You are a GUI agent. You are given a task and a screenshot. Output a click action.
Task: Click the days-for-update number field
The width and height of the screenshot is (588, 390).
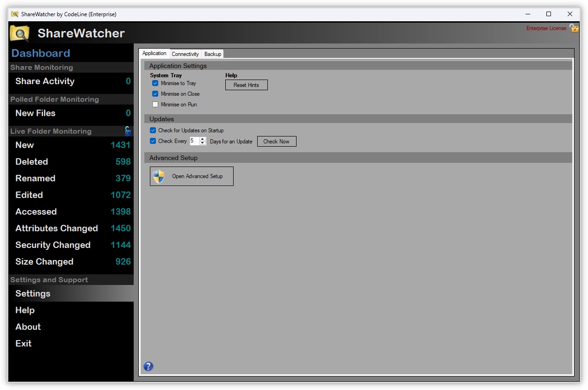click(x=194, y=141)
